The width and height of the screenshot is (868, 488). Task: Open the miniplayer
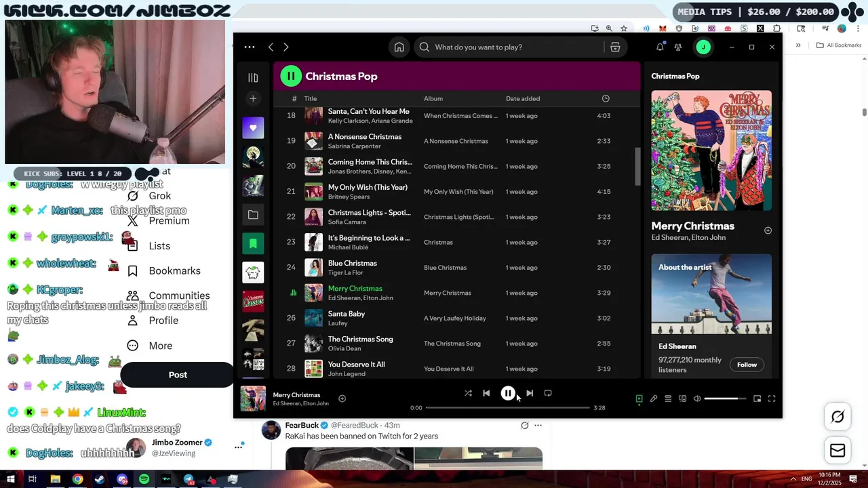tap(757, 399)
